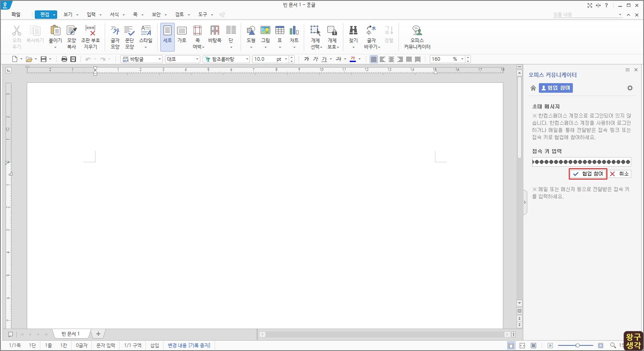This screenshot has width=644, height=351.
Task: Click the 협업 참여 confirm button with the checkmark
Action: pyautogui.click(x=588, y=174)
